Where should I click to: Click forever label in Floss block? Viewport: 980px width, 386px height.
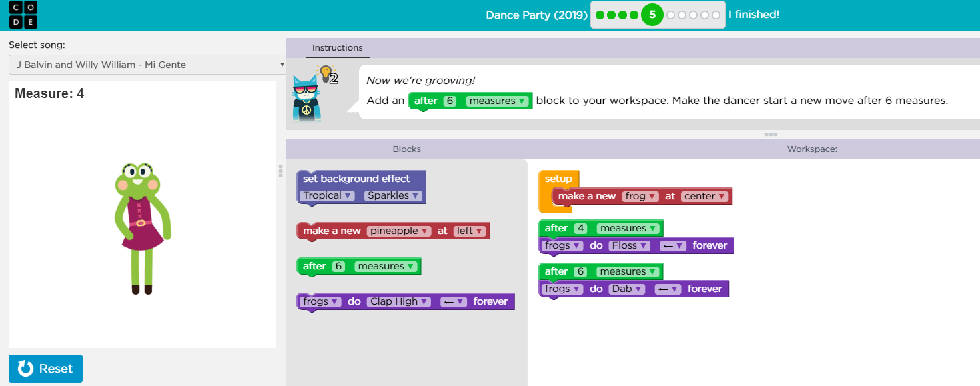pos(710,245)
